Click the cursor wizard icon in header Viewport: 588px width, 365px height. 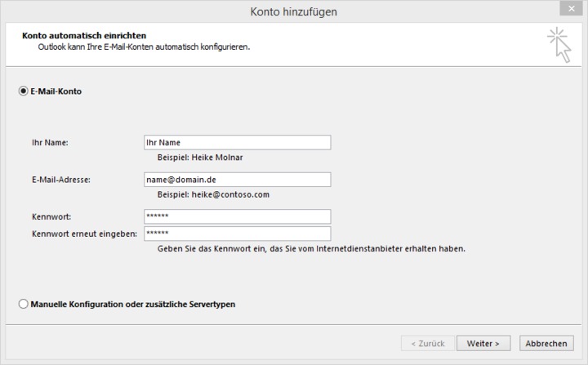(x=559, y=45)
